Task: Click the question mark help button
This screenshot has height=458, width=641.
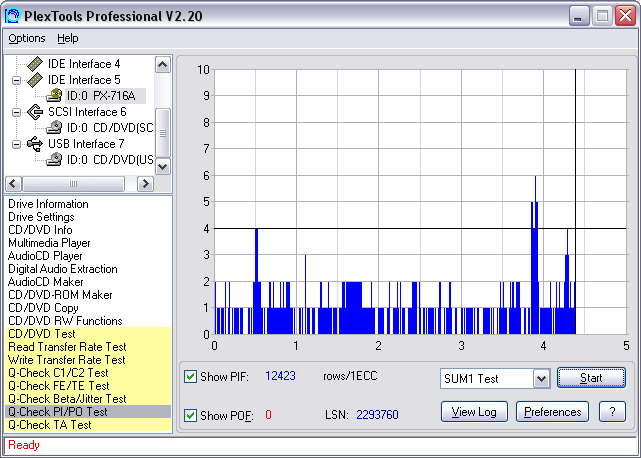Action: [612, 412]
